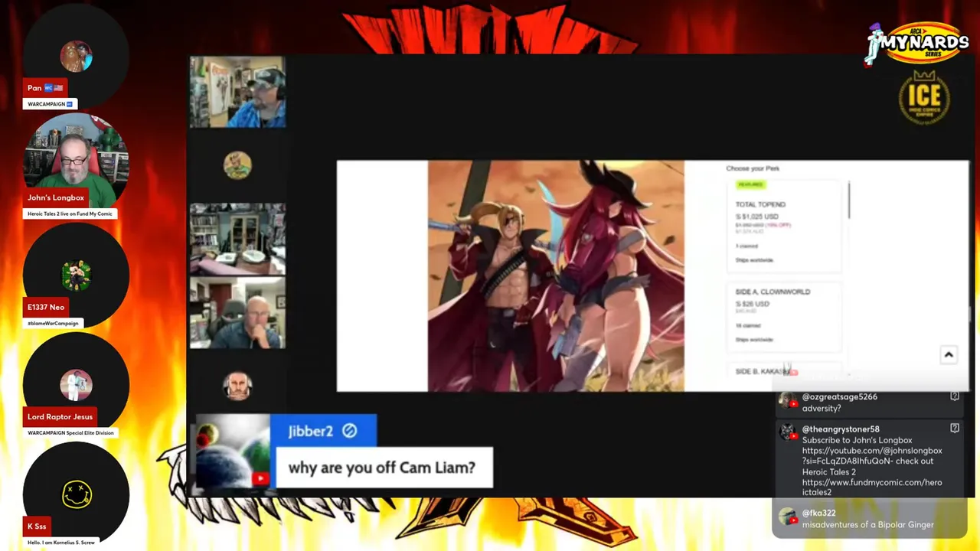
Task: Select the K Sss name label
Action: (x=37, y=526)
